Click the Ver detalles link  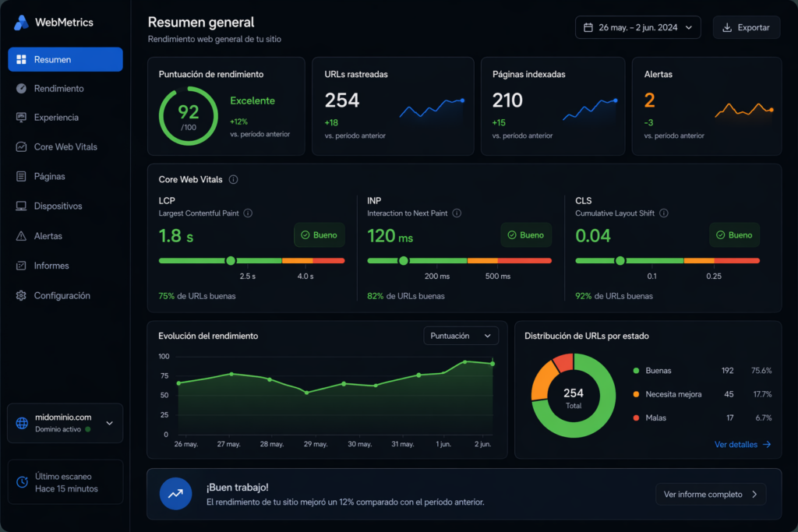point(742,445)
